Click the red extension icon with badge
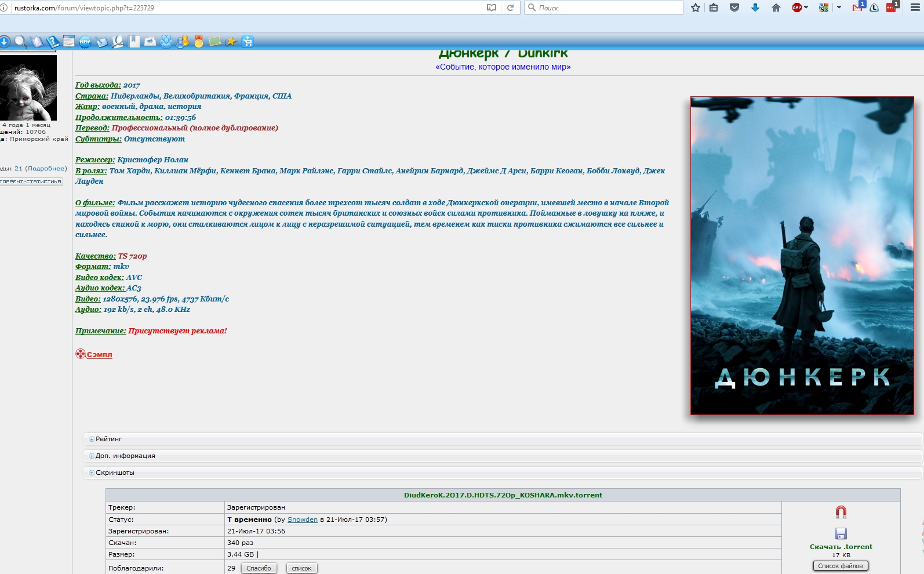 click(x=892, y=7)
